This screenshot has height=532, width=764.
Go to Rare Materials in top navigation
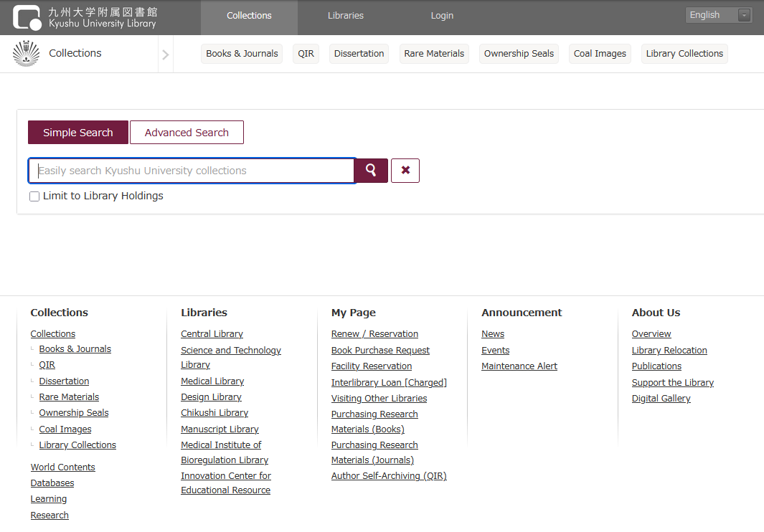pyautogui.click(x=434, y=54)
